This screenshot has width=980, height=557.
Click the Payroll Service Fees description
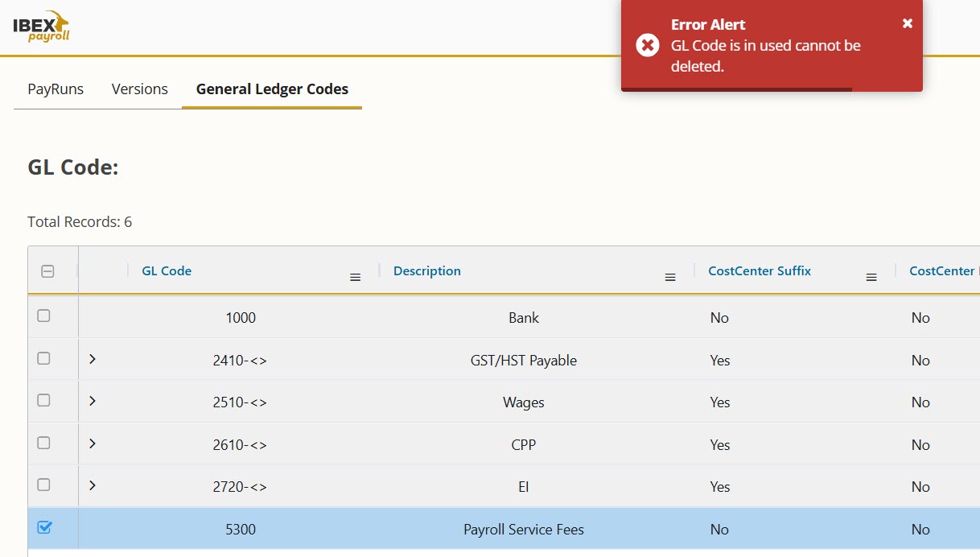[x=524, y=530]
